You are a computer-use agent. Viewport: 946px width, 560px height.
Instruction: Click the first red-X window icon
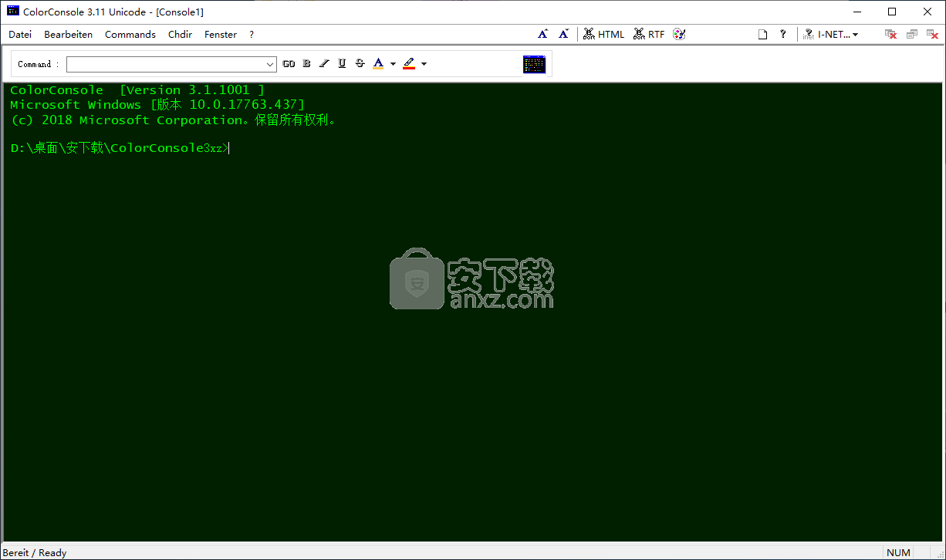(x=890, y=34)
